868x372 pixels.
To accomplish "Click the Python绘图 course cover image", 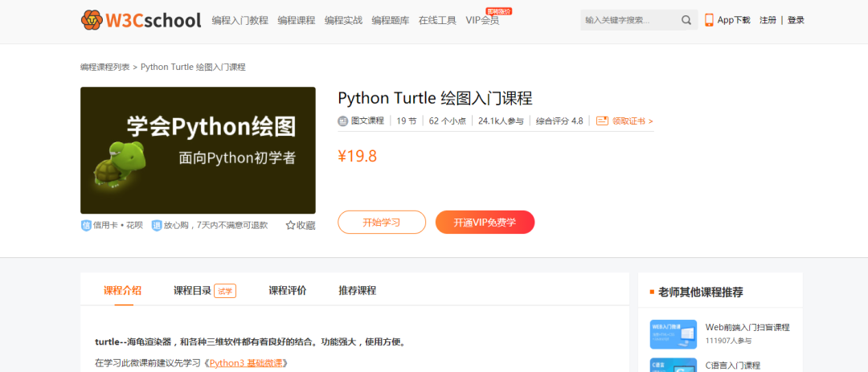I will click(199, 150).
